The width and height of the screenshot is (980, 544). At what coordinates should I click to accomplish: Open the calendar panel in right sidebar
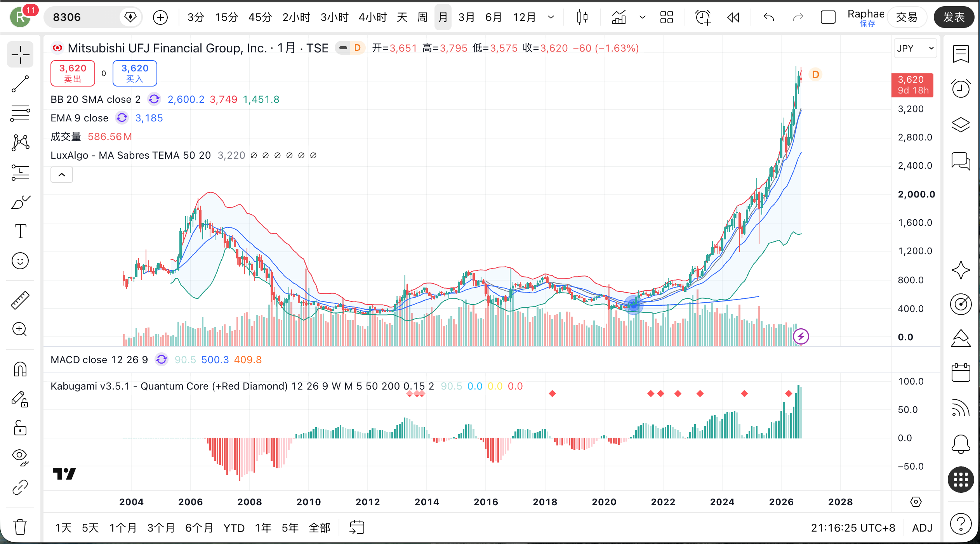[961, 372]
